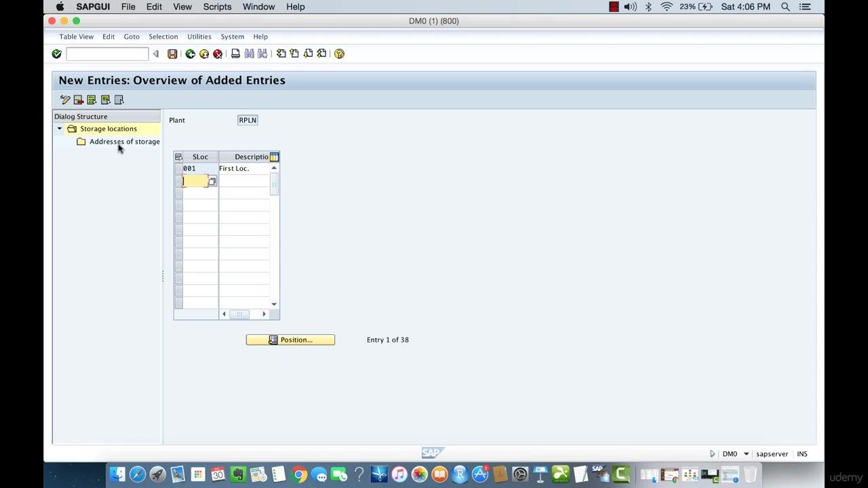The height and width of the screenshot is (488, 868).
Task: Go to the first page icon
Action: pyautogui.click(x=281, y=54)
